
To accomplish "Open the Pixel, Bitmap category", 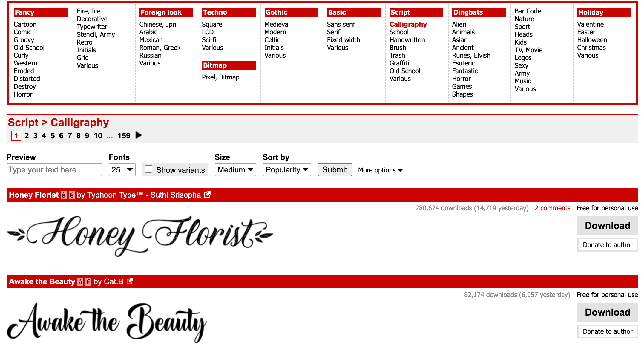I will [x=220, y=77].
